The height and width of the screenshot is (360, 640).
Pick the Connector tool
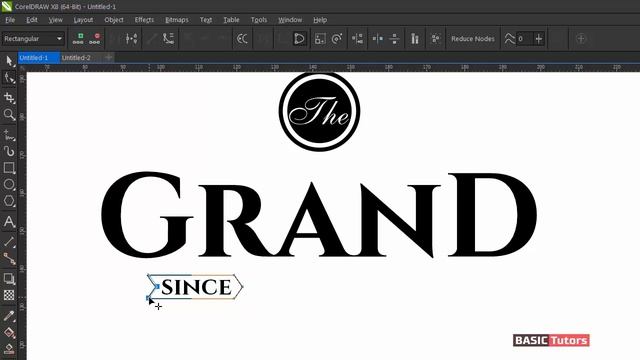point(9,258)
